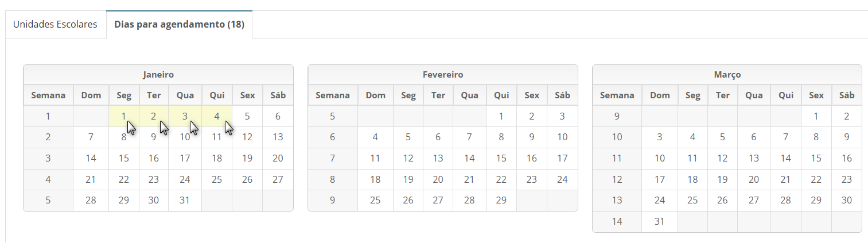Select day 31 in Março calendar

[x=660, y=221]
